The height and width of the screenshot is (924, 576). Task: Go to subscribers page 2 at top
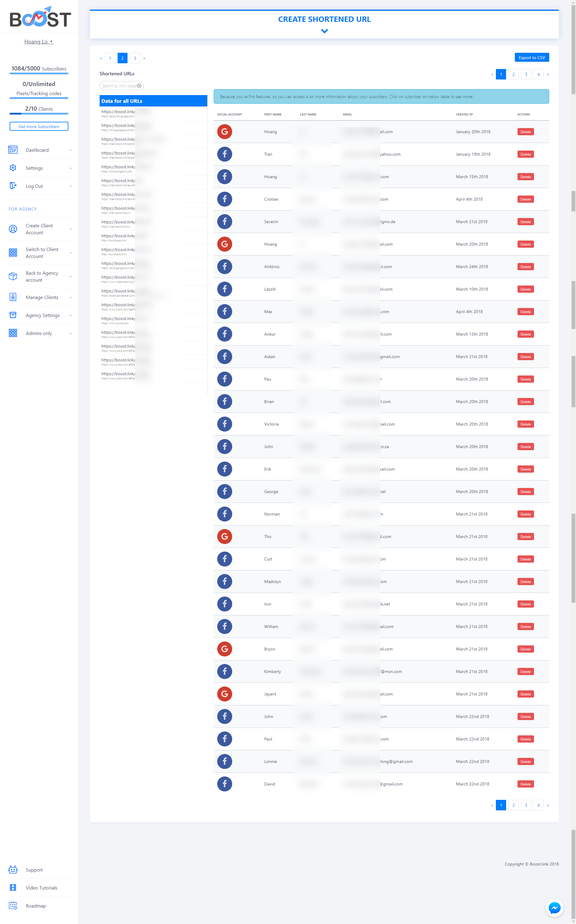[x=513, y=74]
